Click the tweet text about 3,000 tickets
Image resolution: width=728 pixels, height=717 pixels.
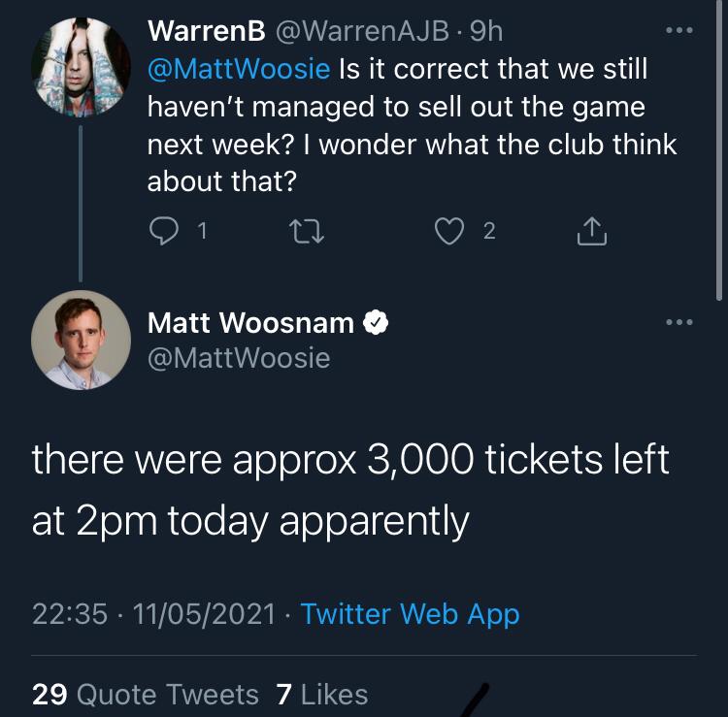pyautogui.click(x=349, y=489)
